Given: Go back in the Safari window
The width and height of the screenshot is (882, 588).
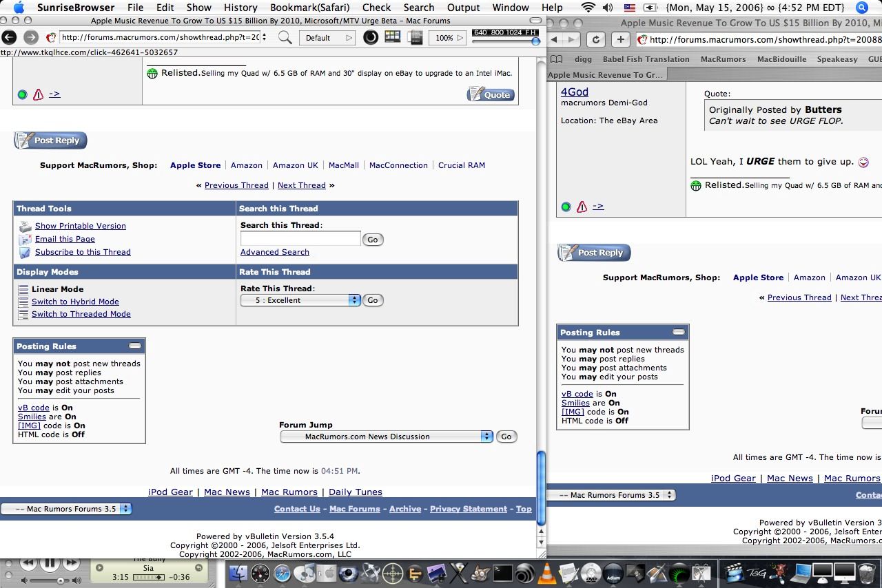Looking at the screenshot, I should [x=555, y=39].
